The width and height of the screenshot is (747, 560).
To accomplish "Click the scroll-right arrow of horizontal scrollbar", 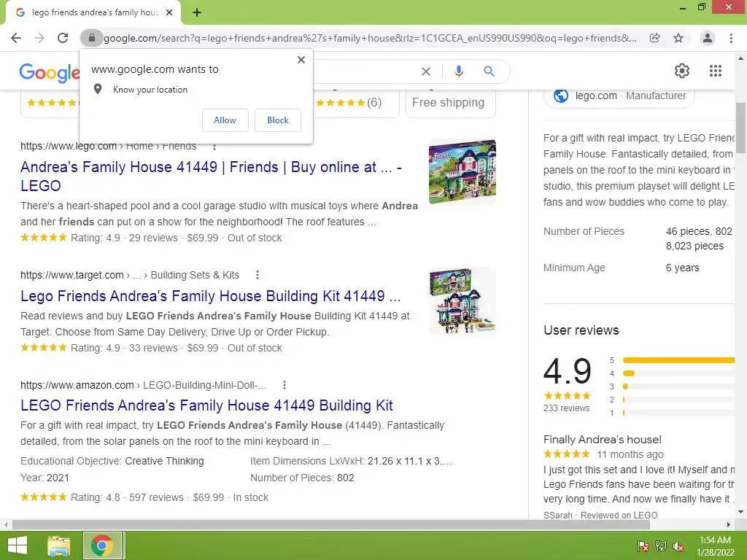I will coord(729,525).
